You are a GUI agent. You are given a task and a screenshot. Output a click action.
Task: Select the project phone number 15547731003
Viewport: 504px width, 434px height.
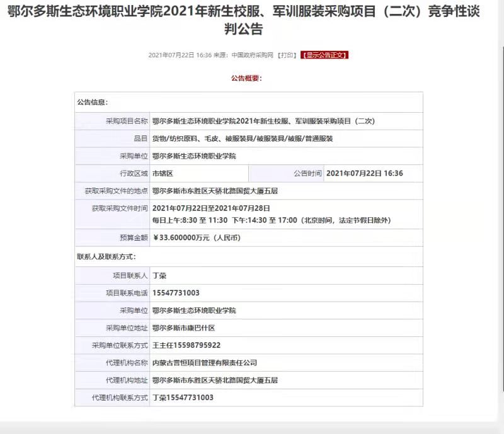[x=176, y=293]
